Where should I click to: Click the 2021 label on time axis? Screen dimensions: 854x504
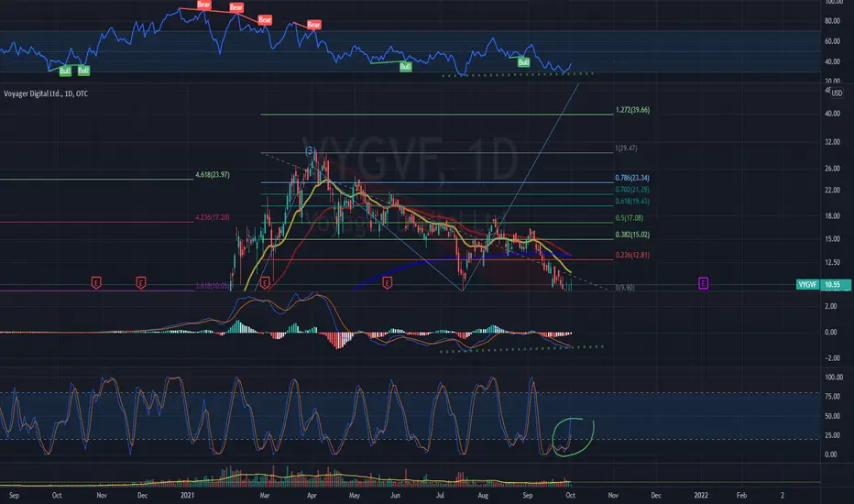[x=187, y=495]
